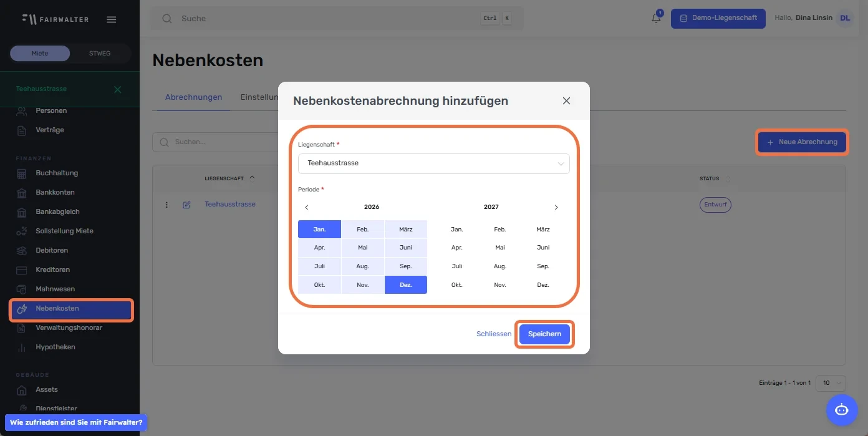Open entries-per-page dropdown showing 10
Viewport: 868px width, 436px height.
[x=831, y=383]
